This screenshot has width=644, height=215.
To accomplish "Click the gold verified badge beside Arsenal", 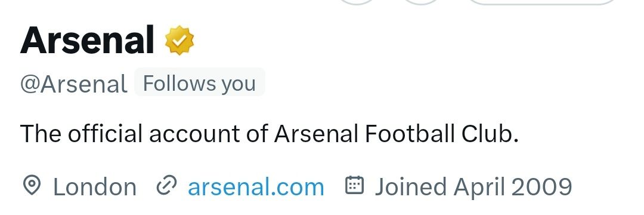I will pyautogui.click(x=179, y=40).
